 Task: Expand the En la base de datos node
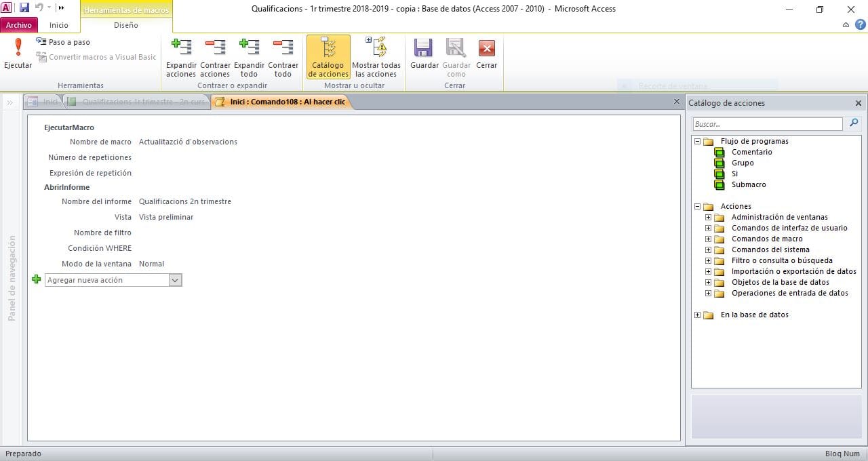[698, 315]
